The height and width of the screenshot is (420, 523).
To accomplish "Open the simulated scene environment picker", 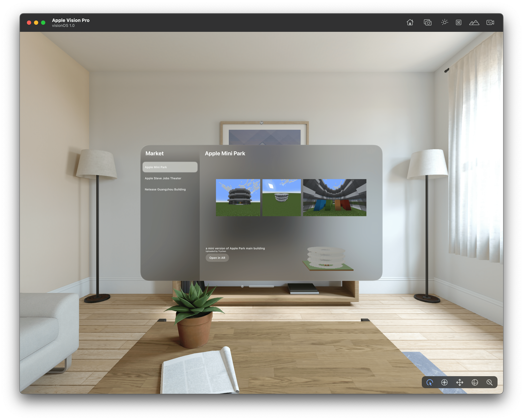I will pyautogui.click(x=474, y=23).
